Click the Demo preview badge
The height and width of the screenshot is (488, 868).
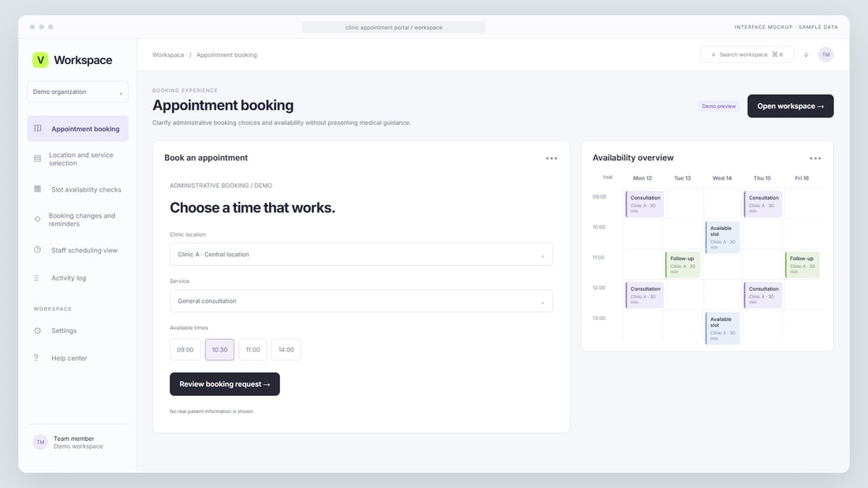719,106
